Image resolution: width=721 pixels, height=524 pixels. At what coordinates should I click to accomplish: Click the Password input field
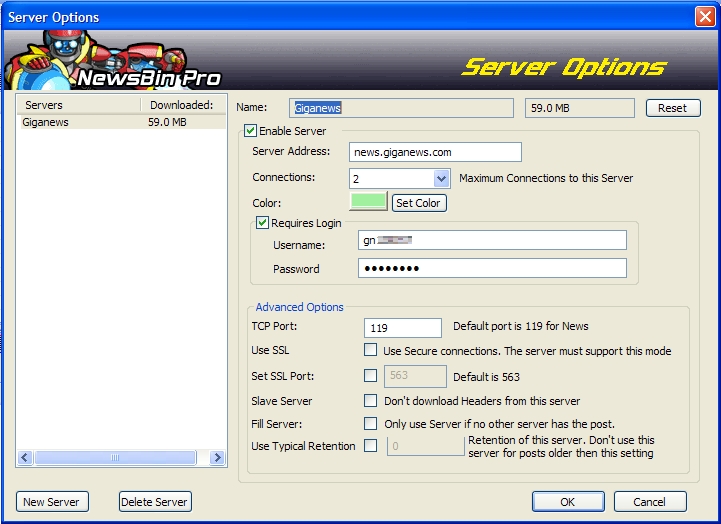(492, 268)
